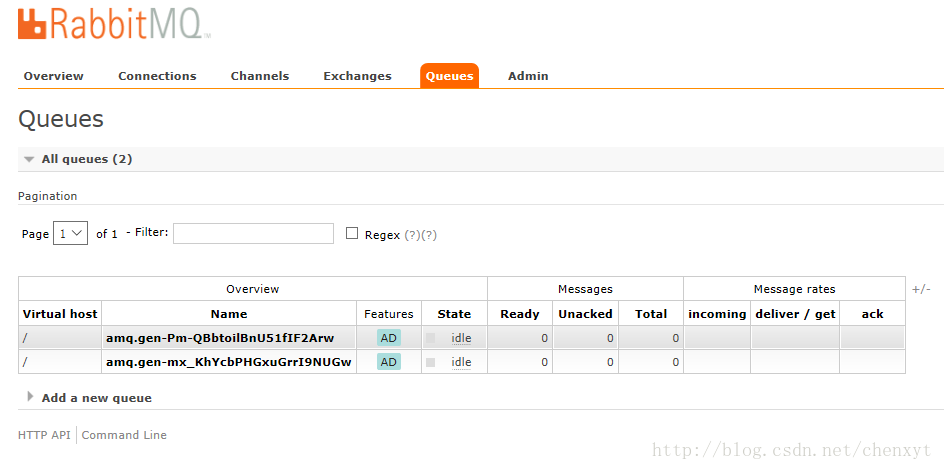The height and width of the screenshot is (470, 944).
Task: Click AD badge of amq.gen-Pm queue
Action: click(x=389, y=338)
